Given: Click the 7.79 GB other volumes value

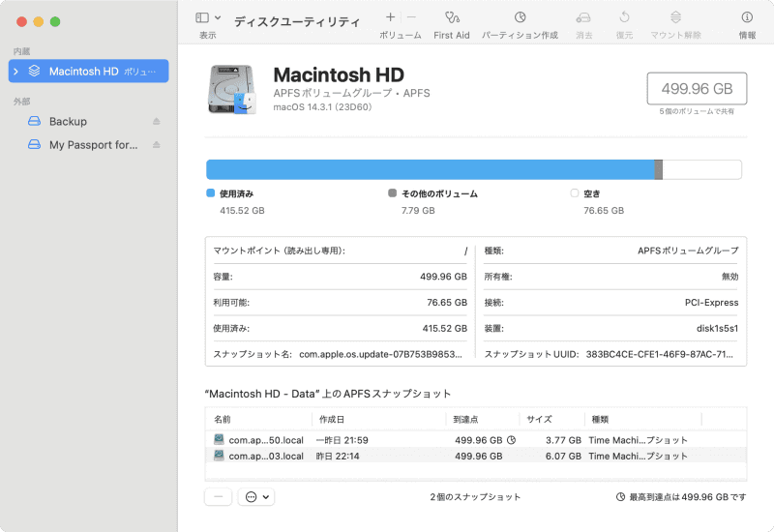Looking at the screenshot, I should tap(418, 211).
